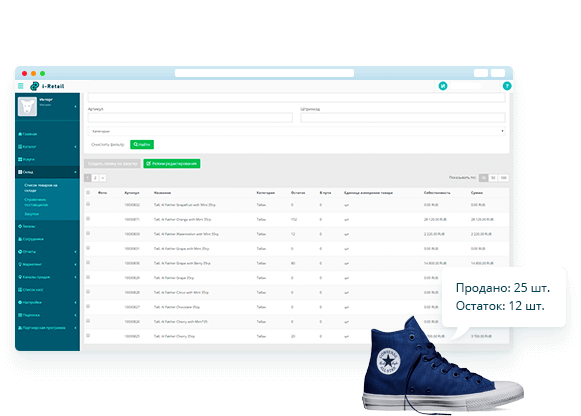Click the Партнерская программа sidebar icon

pyautogui.click(x=20, y=327)
